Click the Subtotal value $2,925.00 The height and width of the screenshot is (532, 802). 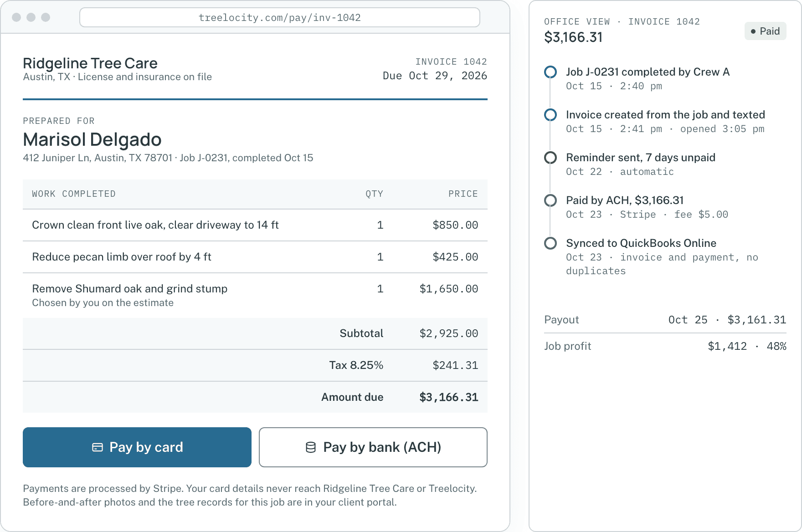tap(449, 333)
